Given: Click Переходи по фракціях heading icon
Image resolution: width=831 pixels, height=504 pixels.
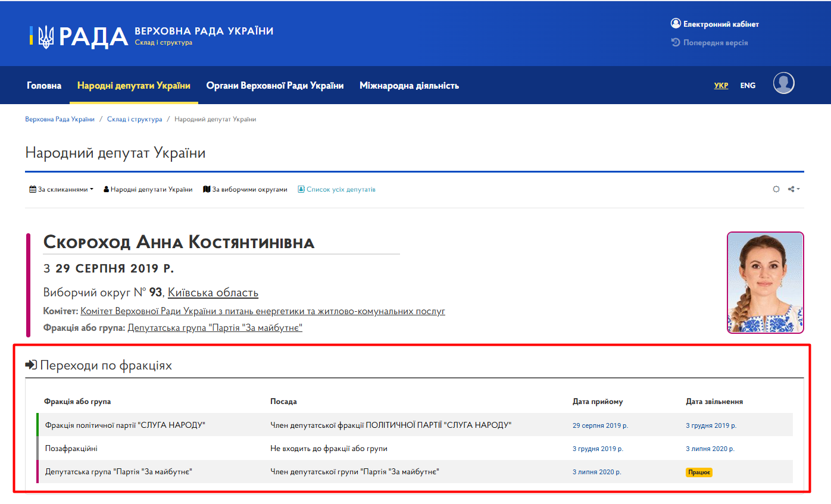Looking at the screenshot, I should tap(31, 365).
